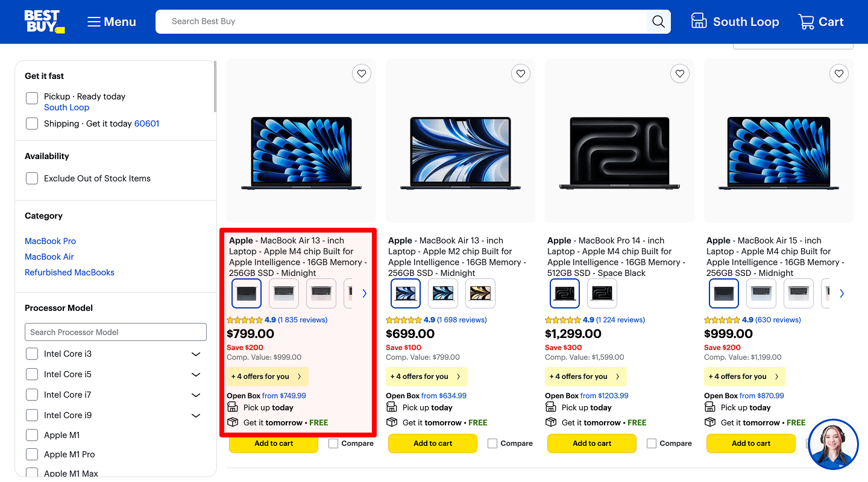
Task: Open the chat assistant avatar
Action: [x=832, y=444]
